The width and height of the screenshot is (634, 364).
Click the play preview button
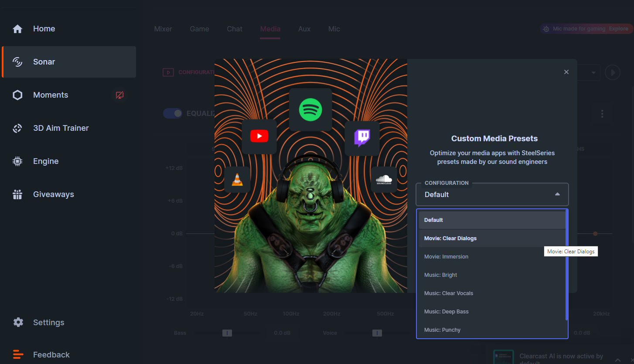pyautogui.click(x=613, y=72)
